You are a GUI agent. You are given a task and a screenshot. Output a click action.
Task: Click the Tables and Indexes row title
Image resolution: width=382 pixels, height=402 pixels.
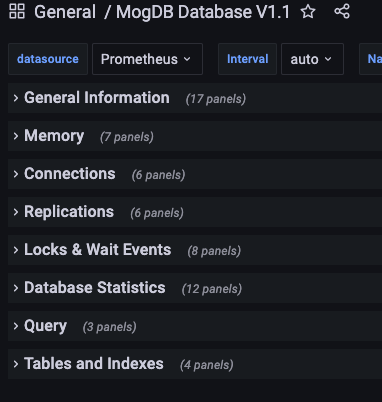click(x=94, y=364)
